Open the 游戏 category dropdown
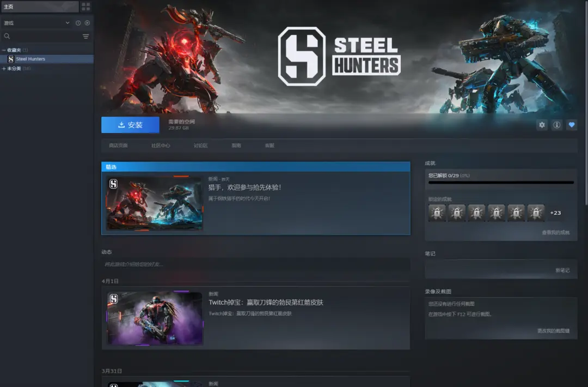 [37, 23]
